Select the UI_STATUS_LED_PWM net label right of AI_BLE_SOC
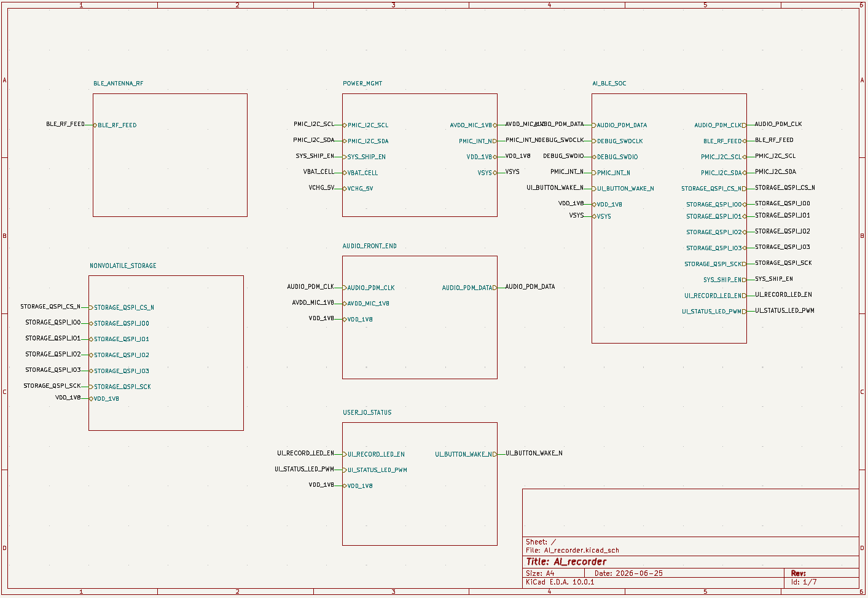Image resolution: width=868 pixels, height=598 pixels. 784,311
